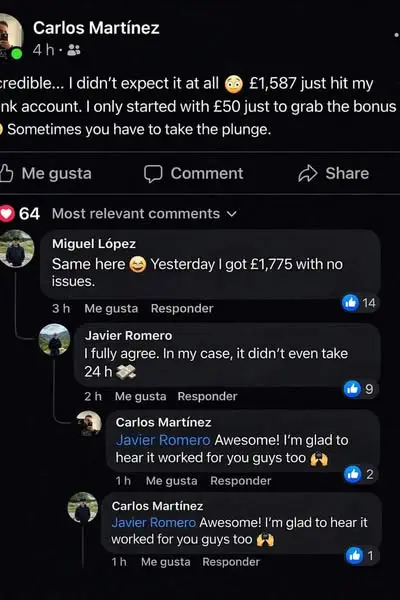Open the Carlos Martínez profile name in the post header
Screen dimensions: 400x600
click(x=96, y=28)
